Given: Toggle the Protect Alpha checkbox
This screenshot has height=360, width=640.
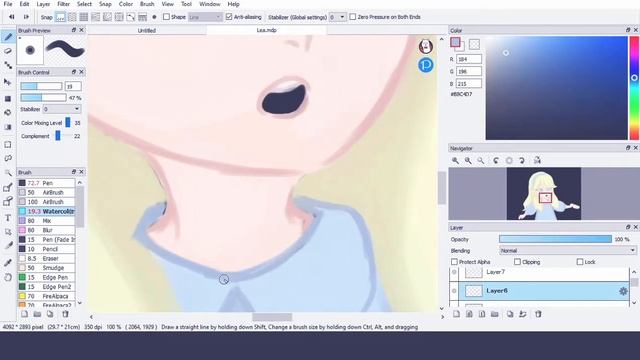Looking at the screenshot, I should pyautogui.click(x=454, y=262).
